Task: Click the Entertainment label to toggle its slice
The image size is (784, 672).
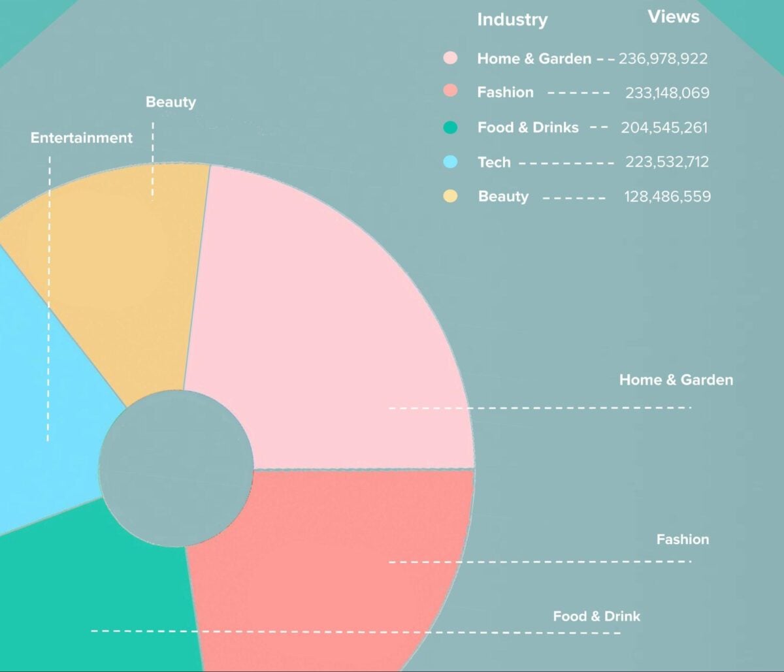Action: point(80,138)
